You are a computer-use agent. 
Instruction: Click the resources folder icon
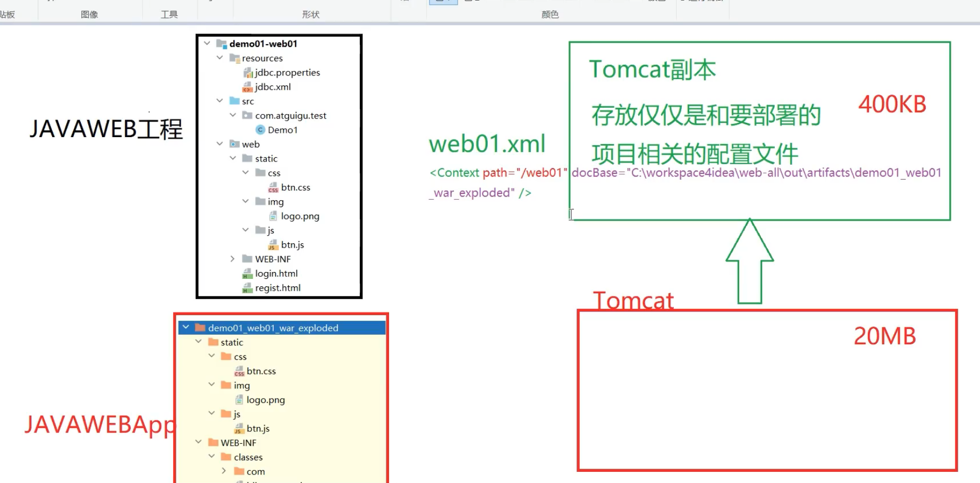(x=235, y=58)
